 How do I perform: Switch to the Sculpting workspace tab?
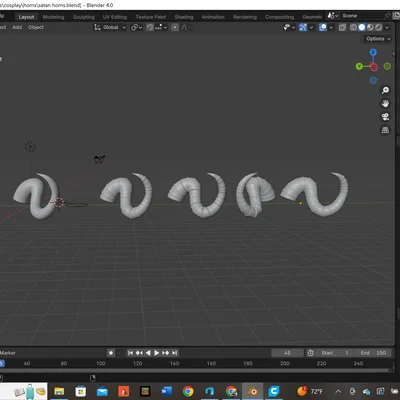[x=84, y=17]
